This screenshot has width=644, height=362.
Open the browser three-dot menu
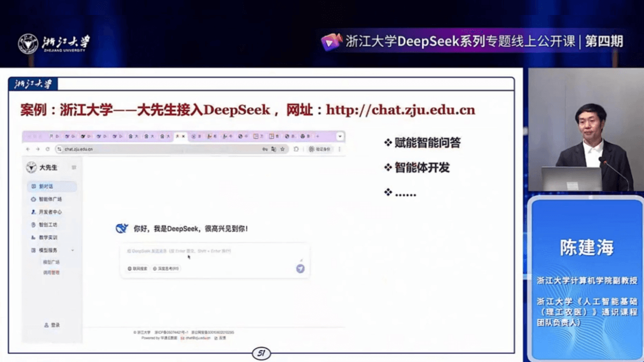339,149
